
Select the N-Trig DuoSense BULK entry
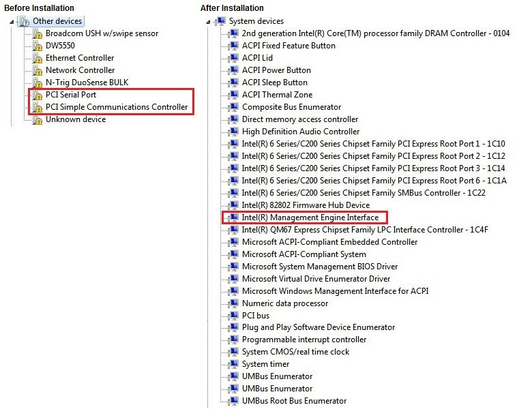[87, 82]
